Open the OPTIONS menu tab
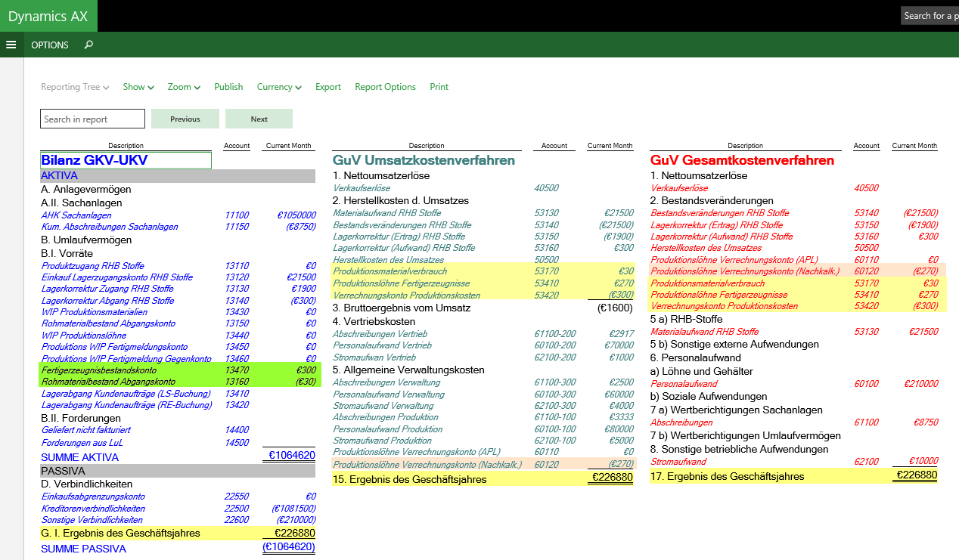This screenshot has height=560, width=959. click(50, 45)
